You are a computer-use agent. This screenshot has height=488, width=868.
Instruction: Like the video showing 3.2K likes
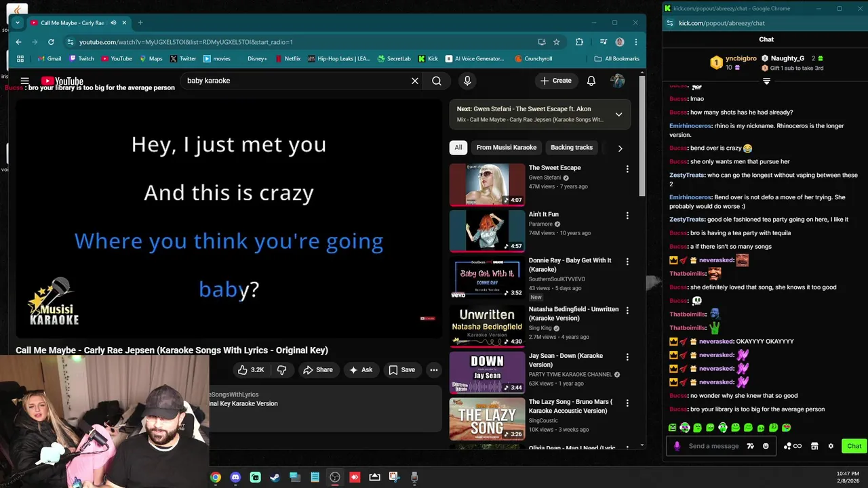pos(250,369)
